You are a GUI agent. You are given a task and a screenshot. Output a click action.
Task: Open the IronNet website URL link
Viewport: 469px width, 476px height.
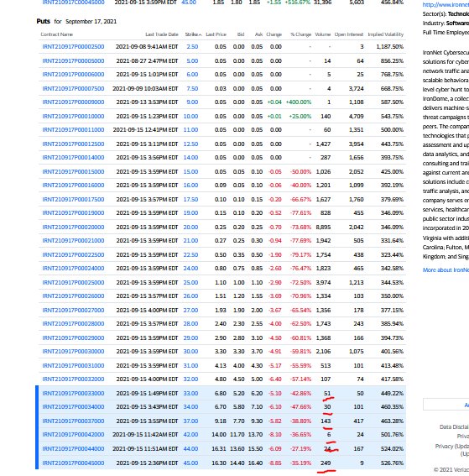pyautogui.click(x=446, y=4)
